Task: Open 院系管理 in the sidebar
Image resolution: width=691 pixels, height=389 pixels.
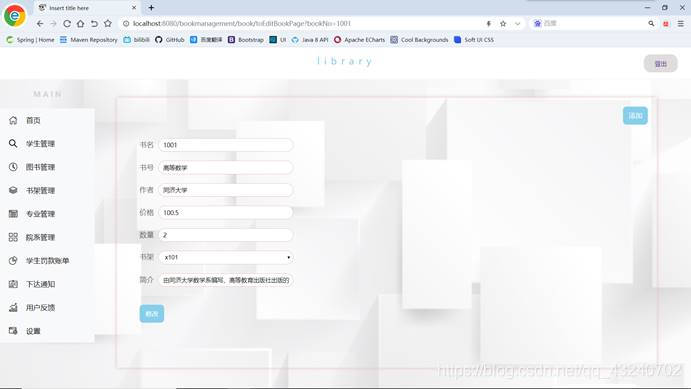Action: pyautogui.click(x=40, y=237)
